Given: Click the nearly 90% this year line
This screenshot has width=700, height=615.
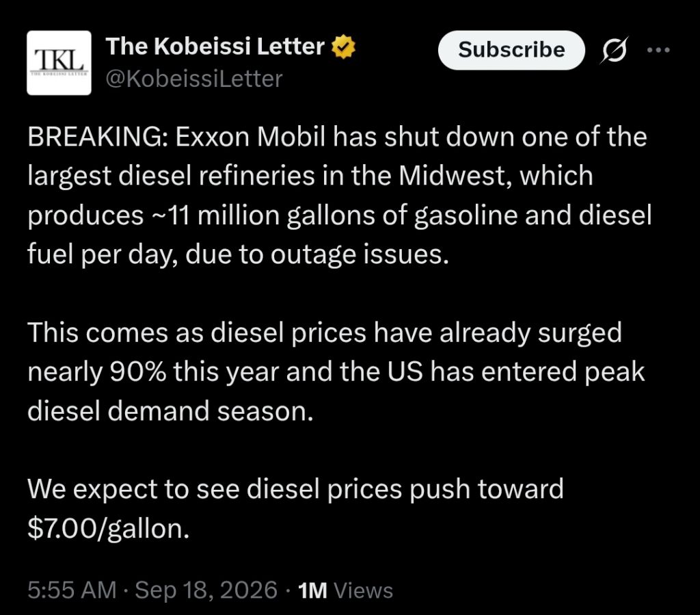Looking at the screenshot, I should (336, 372).
